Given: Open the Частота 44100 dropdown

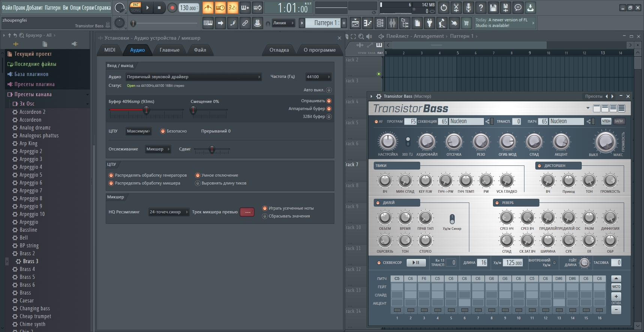Looking at the screenshot, I should pyautogui.click(x=318, y=77).
